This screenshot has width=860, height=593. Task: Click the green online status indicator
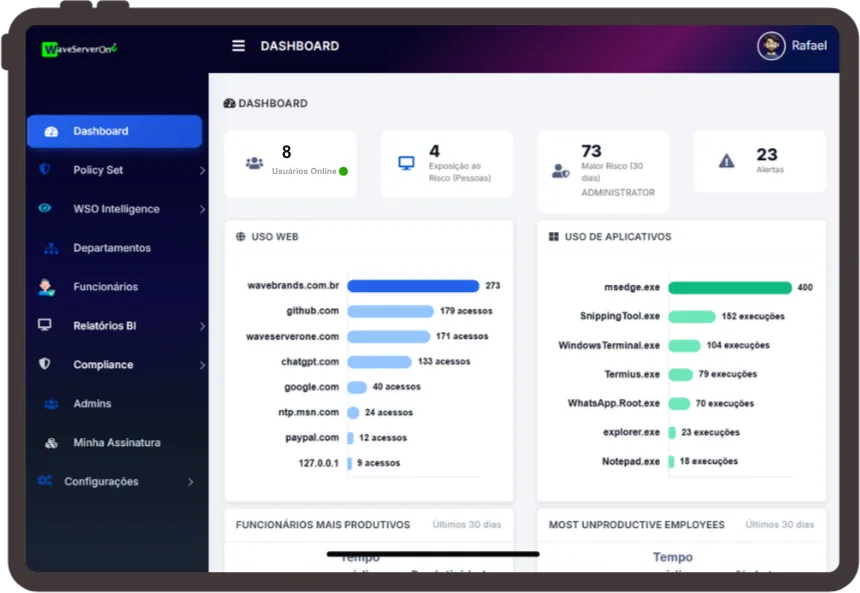coord(343,171)
